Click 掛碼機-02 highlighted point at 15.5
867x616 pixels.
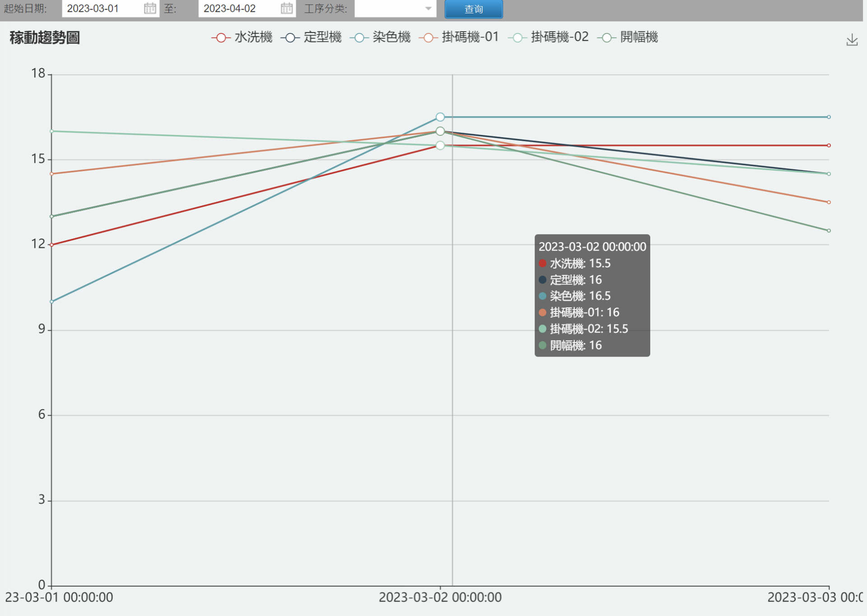(x=440, y=145)
